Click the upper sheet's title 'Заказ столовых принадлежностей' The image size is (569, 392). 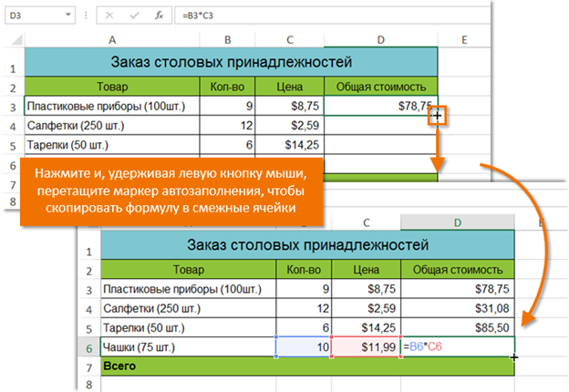coord(232,62)
